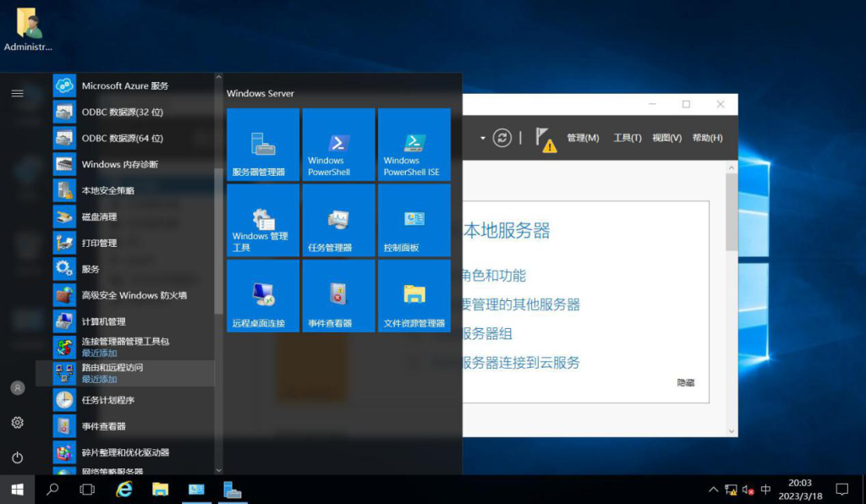This screenshot has width=866, height=504.
Task: Launch the Windows PowerShell ISE tile
Action: pos(414,145)
